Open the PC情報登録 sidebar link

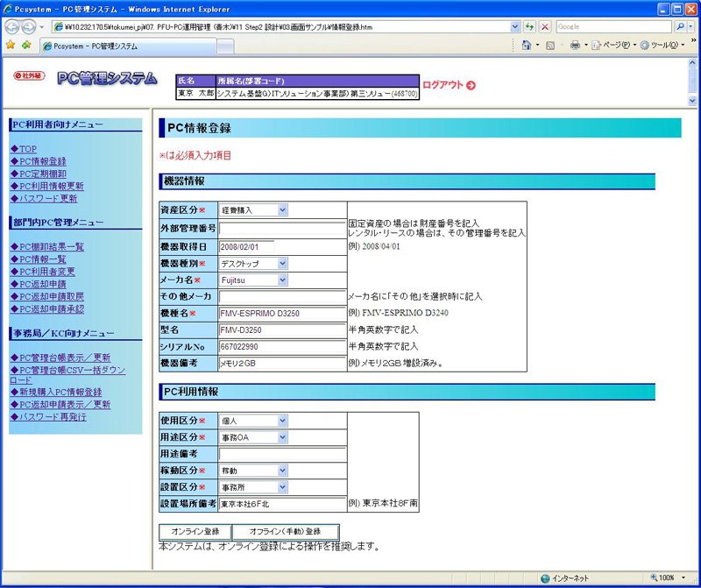pos(39,161)
